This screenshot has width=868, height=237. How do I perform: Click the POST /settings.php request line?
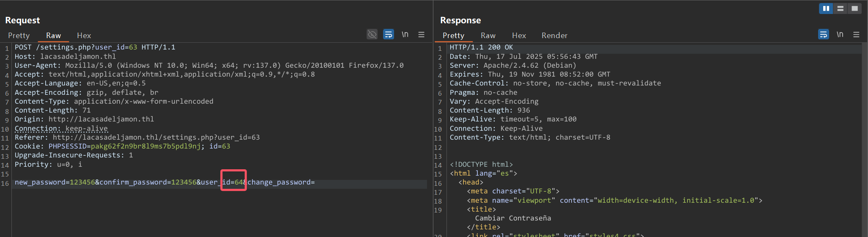click(x=95, y=47)
